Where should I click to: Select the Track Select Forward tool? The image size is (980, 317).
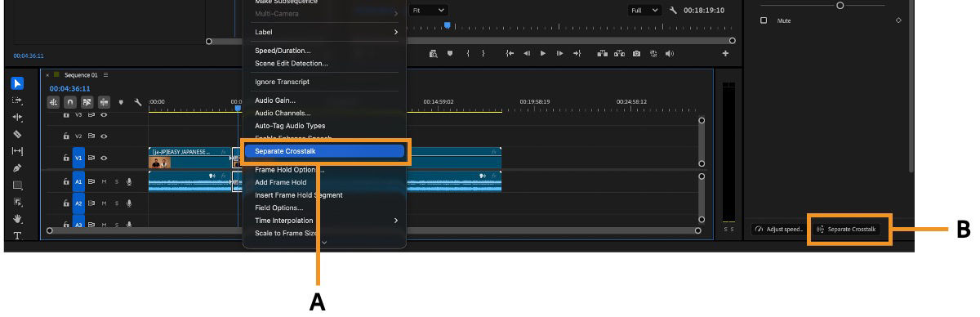(17, 100)
